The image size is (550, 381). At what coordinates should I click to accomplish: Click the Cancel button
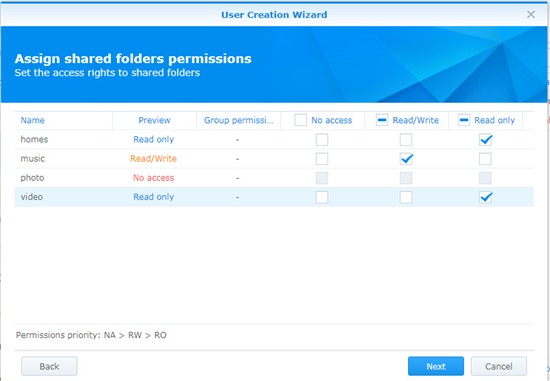[x=498, y=366]
